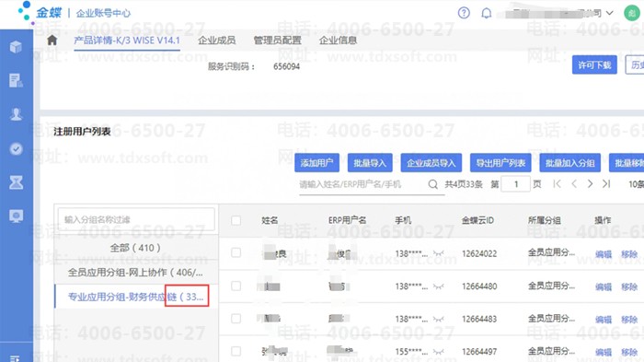Edit the user with ID 12664483
The width and height of the screenshot is (644, 362).
click(604, 320)
